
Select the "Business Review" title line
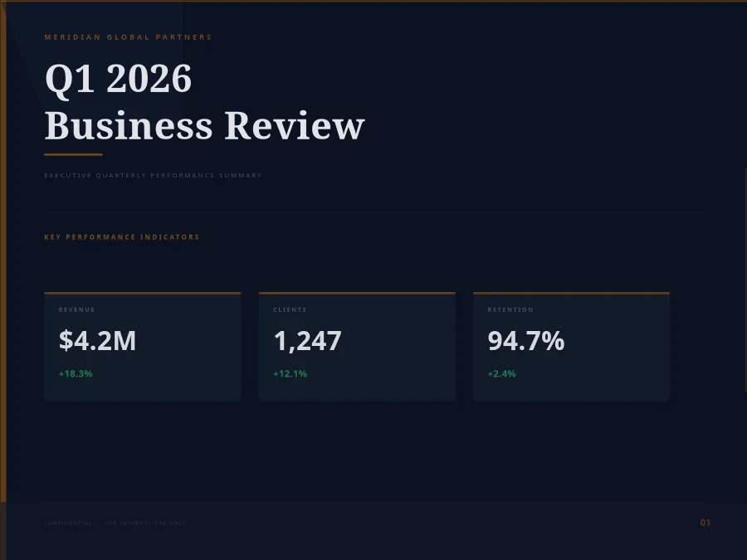(x=205, y=126)
